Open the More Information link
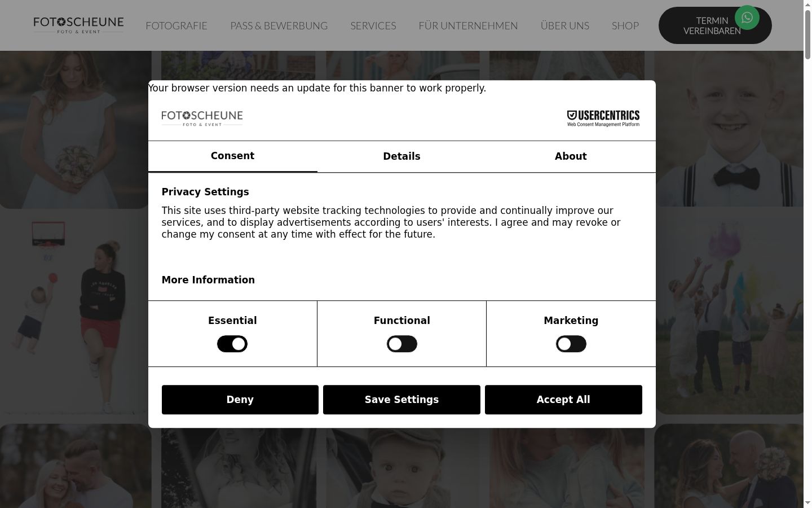This screenshot has height=508, width=812. (208, 280)
